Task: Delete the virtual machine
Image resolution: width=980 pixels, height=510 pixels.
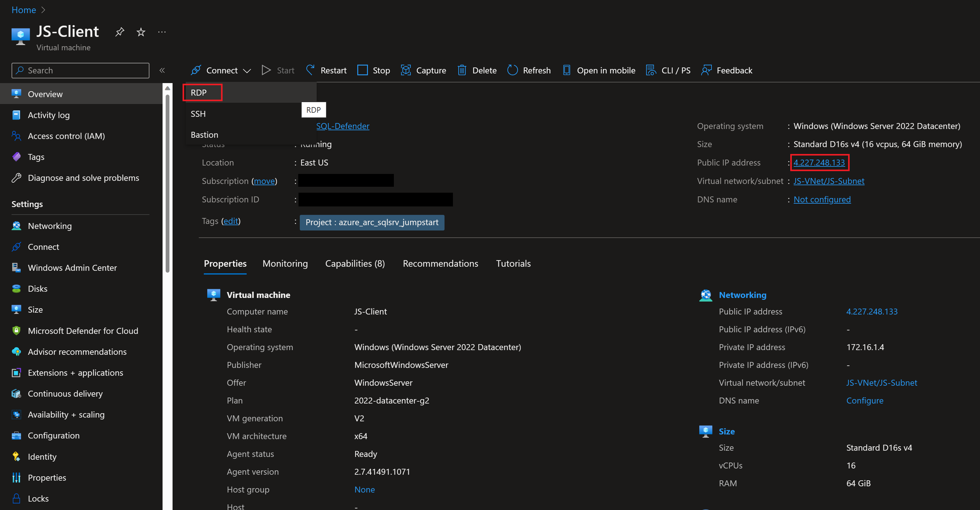Action: [x=477, y=70]
